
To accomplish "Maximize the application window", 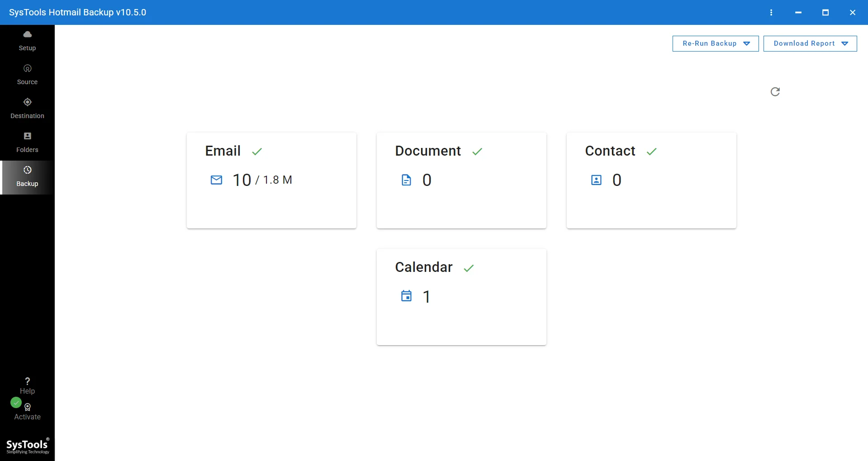I will click(825, 13).
